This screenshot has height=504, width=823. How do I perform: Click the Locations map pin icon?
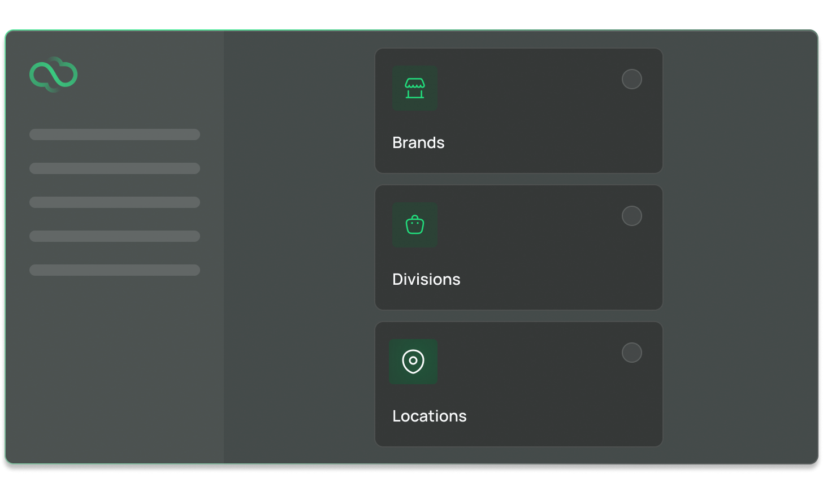coord(413,362)
